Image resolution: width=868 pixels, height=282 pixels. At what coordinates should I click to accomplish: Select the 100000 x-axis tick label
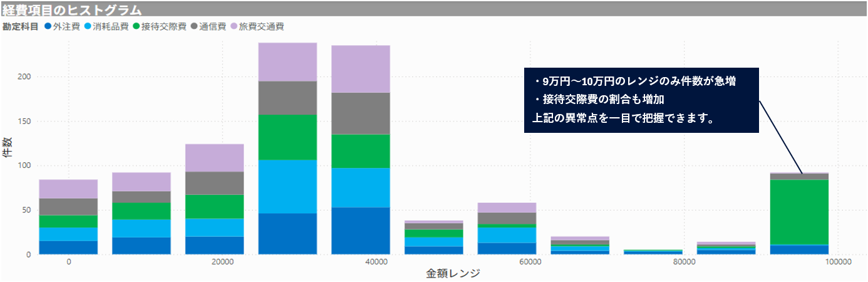(x=838, y=262)
